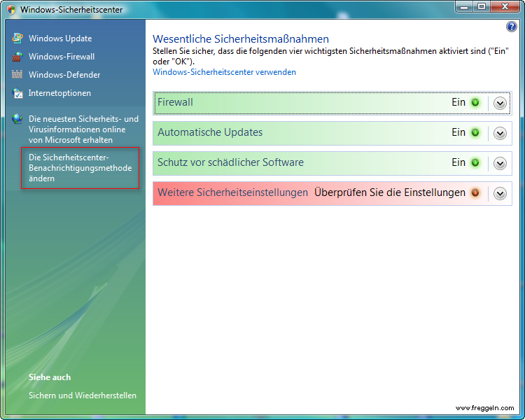
Task: Click green status light for Schutz vor schädlicher Software
Action: tap(475, 163)
